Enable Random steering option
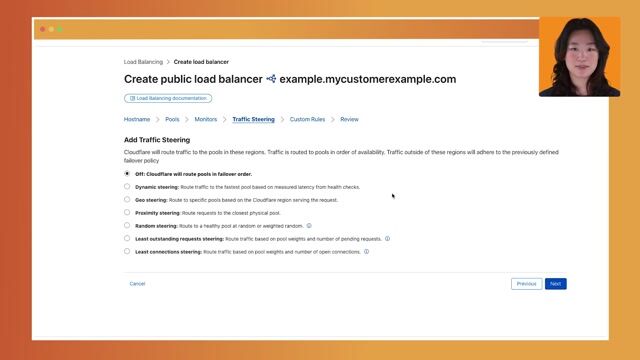Image resolution: width=640 pixels, height=360 pixels. [127, 225]
